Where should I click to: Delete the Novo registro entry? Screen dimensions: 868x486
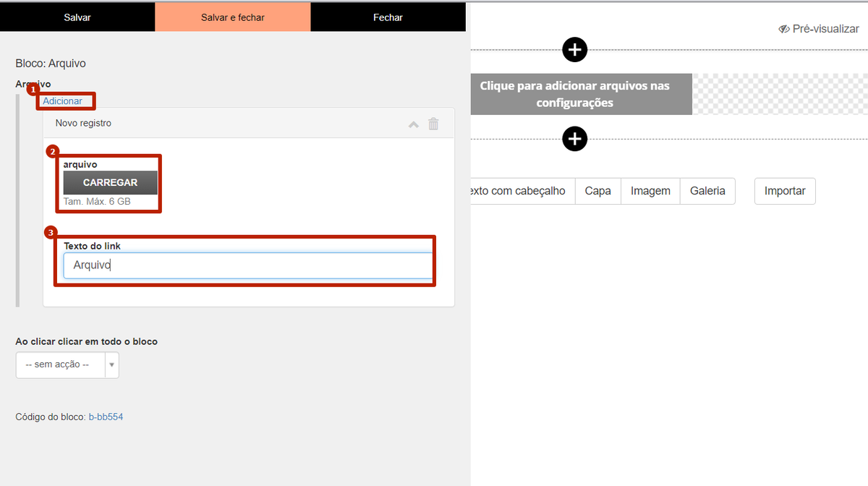[433, 124]
